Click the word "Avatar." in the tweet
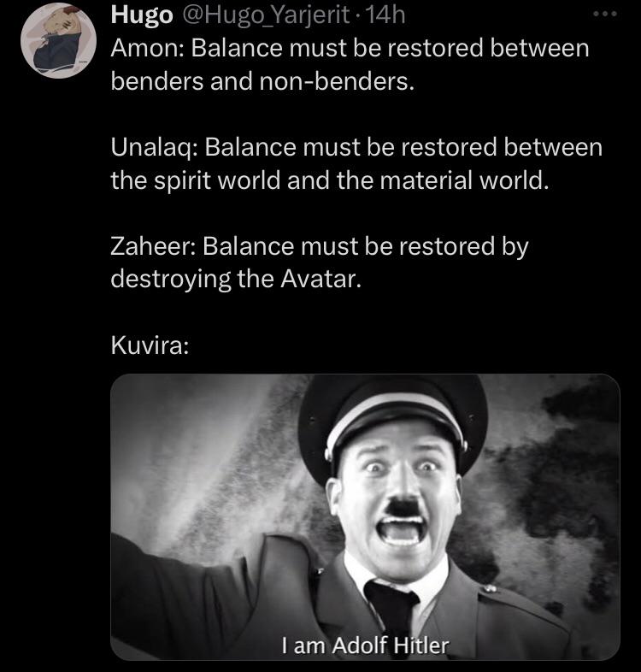This screenshot has height=672, width=641. click(321, 280)
